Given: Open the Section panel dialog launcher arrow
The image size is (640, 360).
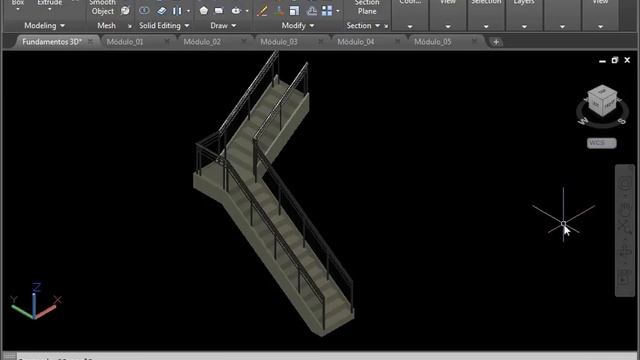Looking at the screenshot, I should click(386, 26).
